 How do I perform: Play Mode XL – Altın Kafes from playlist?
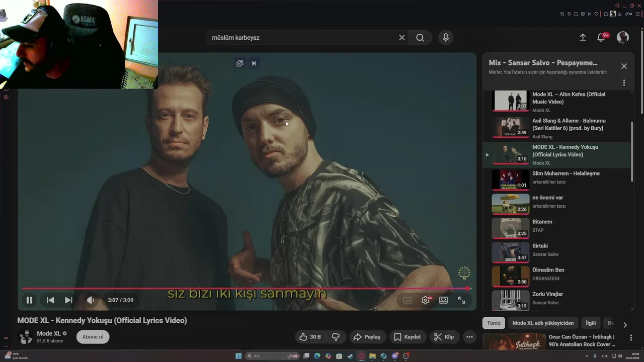[x=556, y=102]
